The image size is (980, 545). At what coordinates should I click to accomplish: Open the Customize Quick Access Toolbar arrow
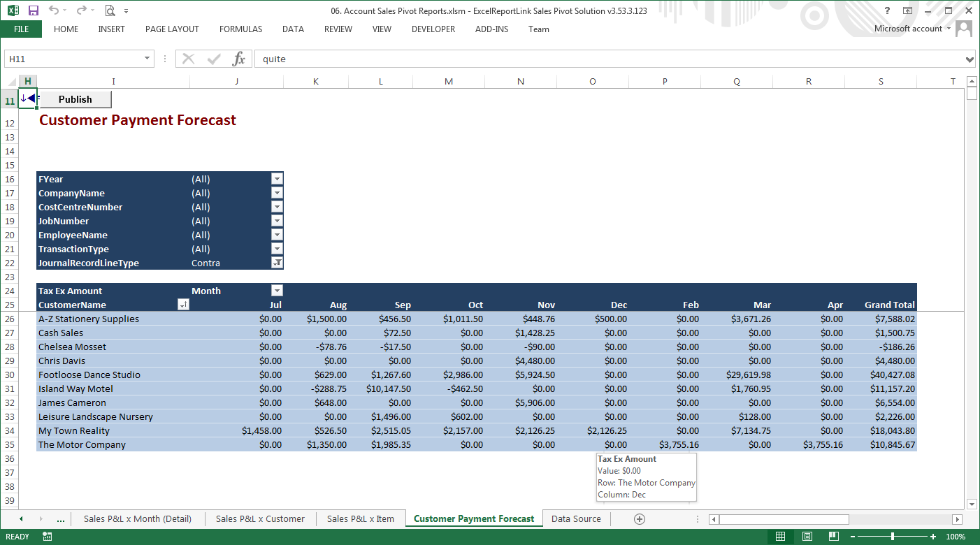point(126,11)
